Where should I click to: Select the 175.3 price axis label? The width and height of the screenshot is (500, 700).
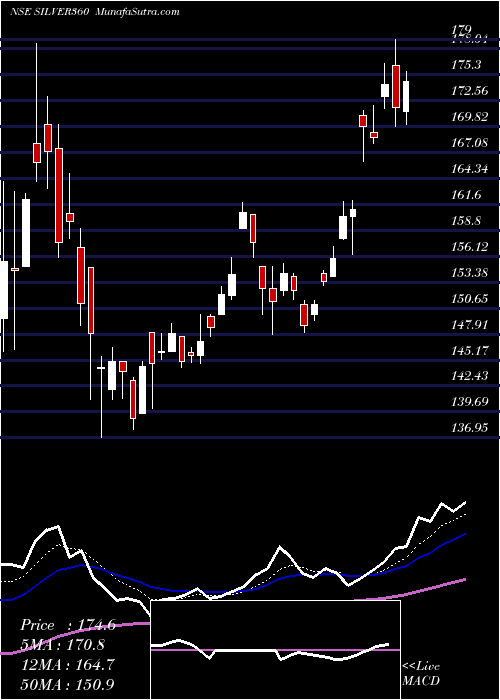[466, 65]
